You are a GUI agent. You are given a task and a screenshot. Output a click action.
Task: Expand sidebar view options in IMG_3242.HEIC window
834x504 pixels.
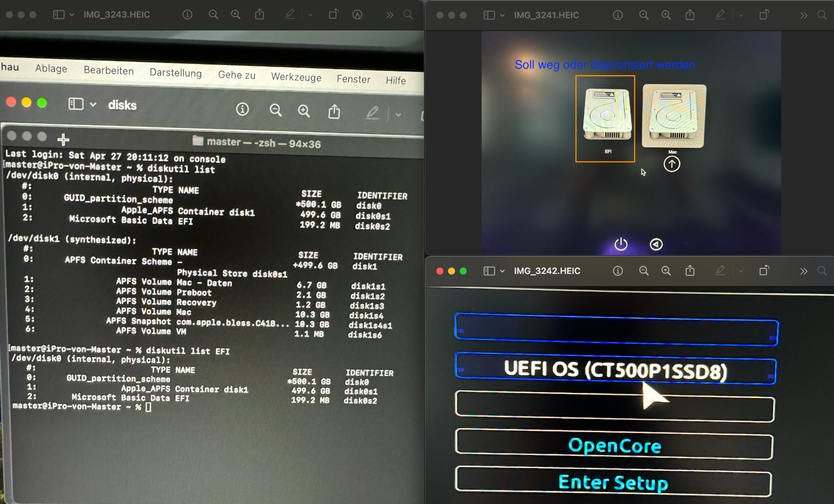[x=502, y=271]
